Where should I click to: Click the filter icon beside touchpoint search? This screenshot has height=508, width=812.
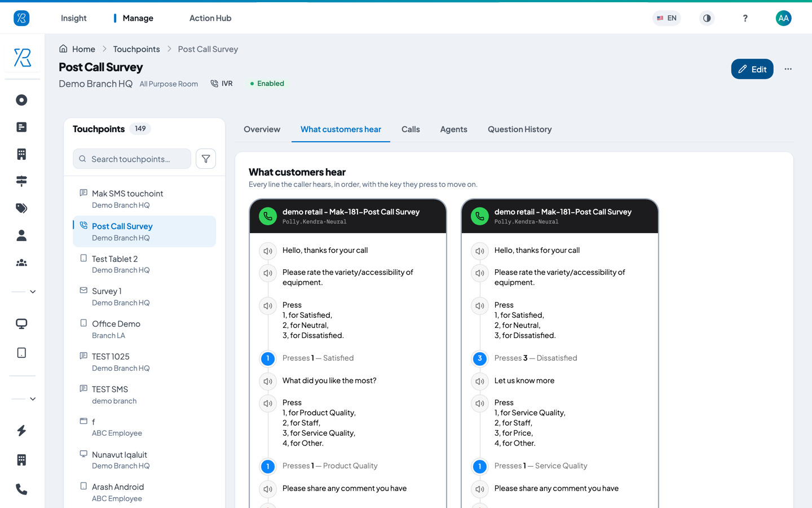click(206, 159)
